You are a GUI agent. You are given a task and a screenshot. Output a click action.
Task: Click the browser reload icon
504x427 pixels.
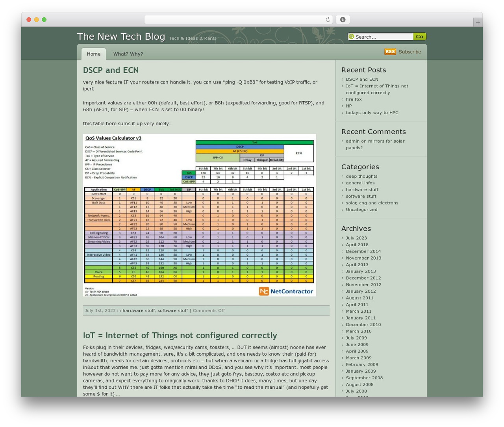click(x=328, y=20)
